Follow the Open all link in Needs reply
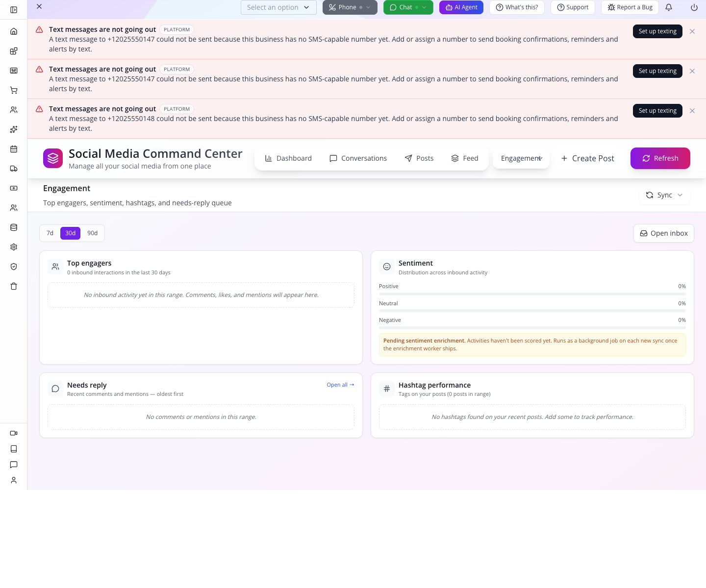Image resolution: width=706 pixels, height=588 pixels. coord(340,385)
